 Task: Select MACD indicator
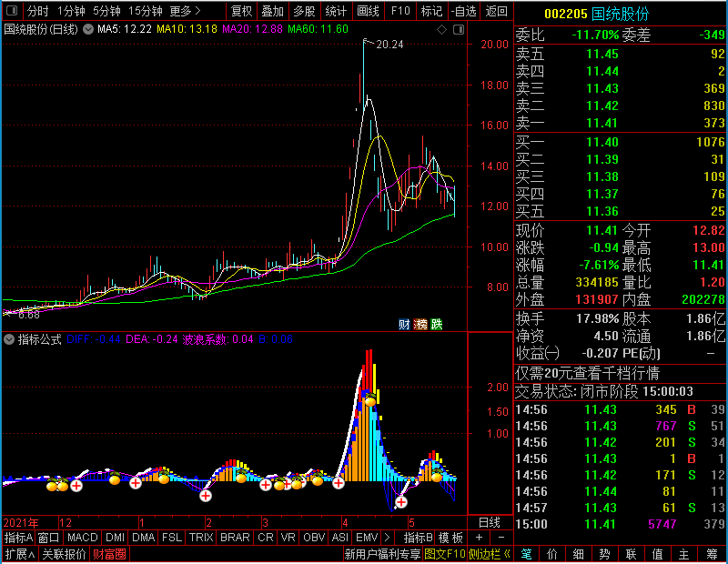pos(82,538)
